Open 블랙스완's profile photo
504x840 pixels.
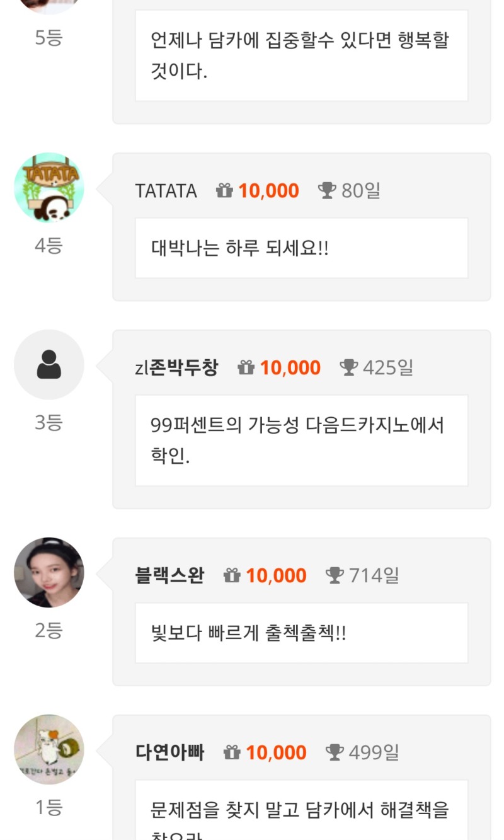tap(49, 573)
